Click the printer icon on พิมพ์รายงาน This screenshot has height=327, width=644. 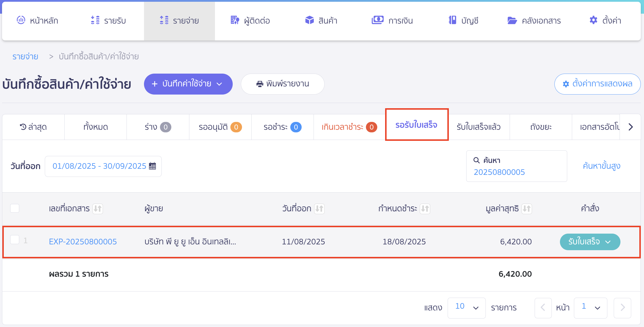pos(260,84)
